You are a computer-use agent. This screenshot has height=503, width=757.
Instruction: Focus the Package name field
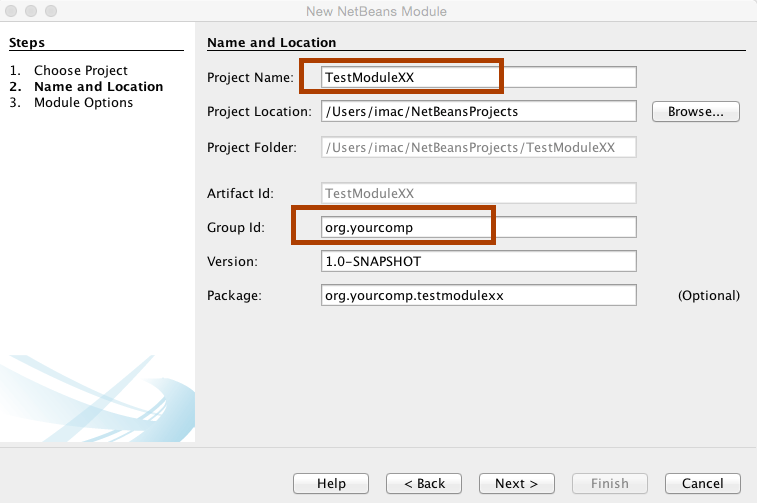[x=478, y=295]
